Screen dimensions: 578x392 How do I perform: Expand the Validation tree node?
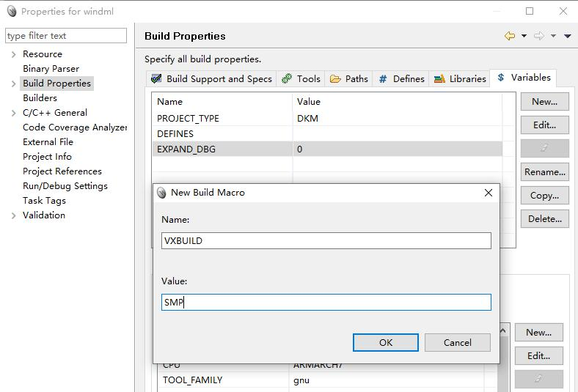(14, 215)
